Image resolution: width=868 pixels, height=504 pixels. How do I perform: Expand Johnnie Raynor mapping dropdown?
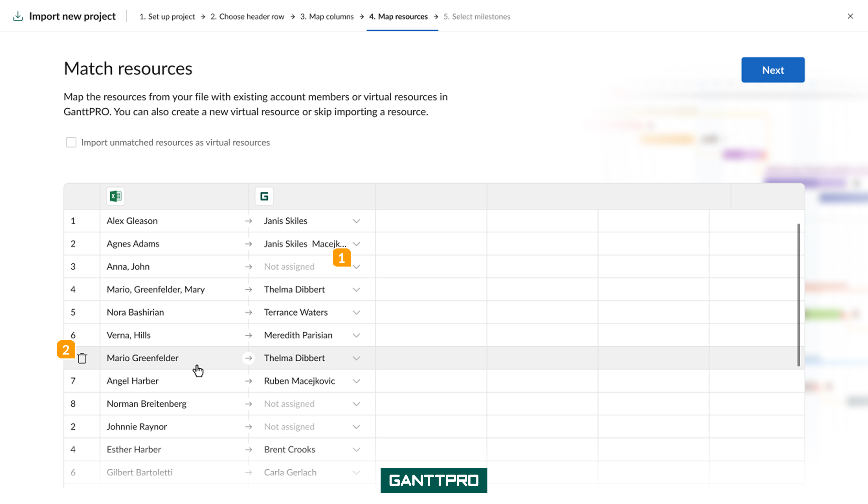(356, 427)
